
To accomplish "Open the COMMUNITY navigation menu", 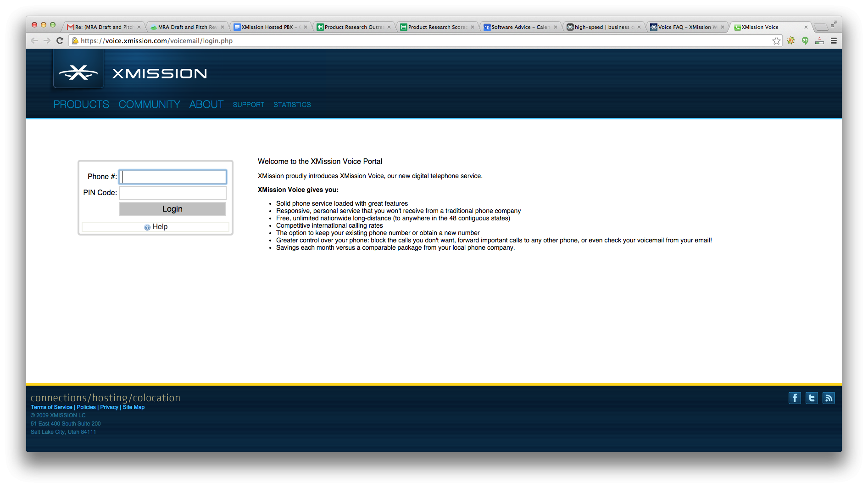I will point(150,105).
